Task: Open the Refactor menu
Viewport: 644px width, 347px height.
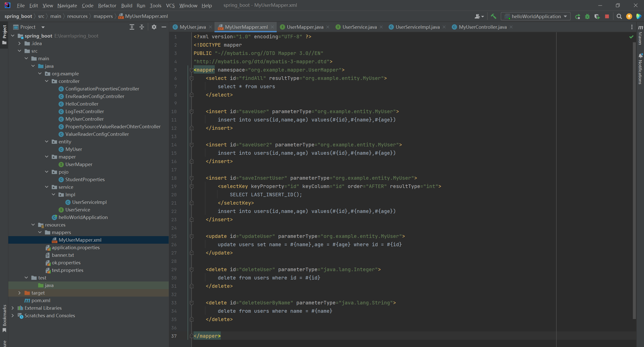Action: click(107, 5)
